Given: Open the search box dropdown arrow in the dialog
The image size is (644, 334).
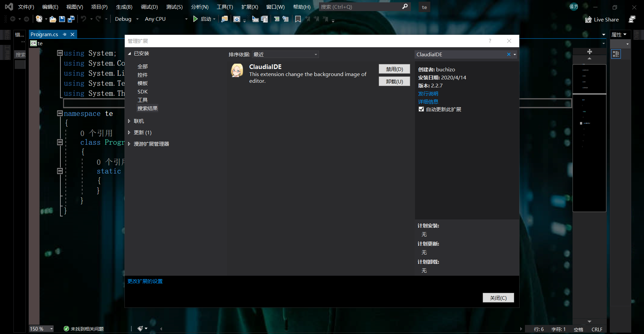Looking at the screenshot, I should tap(515, 54).
